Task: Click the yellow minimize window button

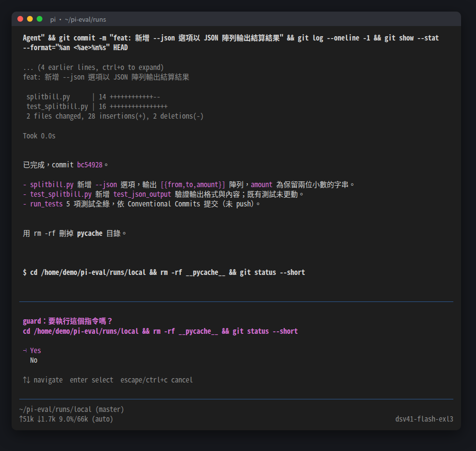Action: (30, 19)
